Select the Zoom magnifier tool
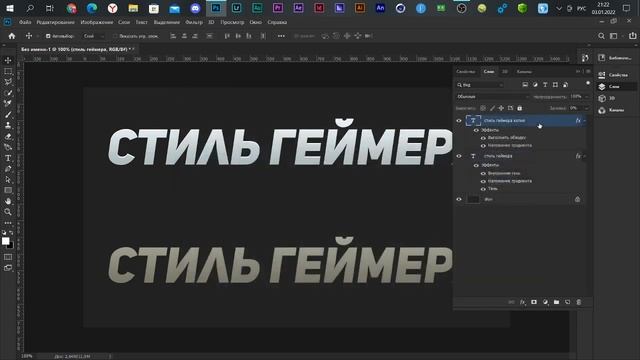 pyautogui.click(x=8, y=212)
